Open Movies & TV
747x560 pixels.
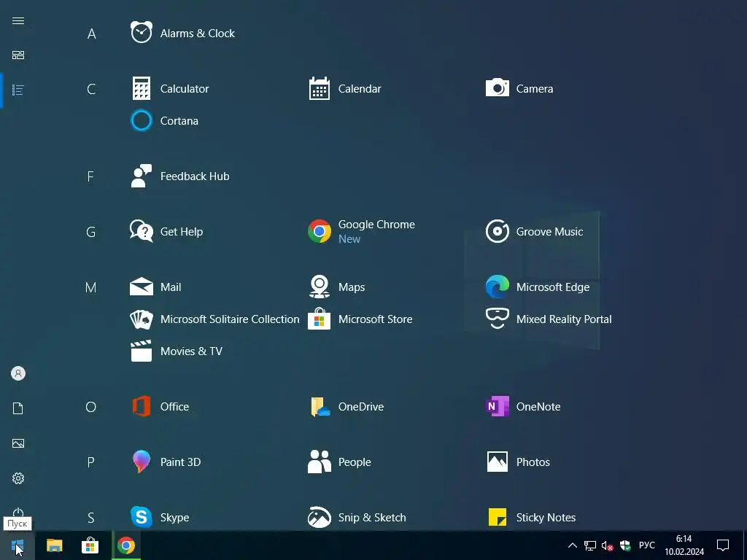tap(177, 351)
